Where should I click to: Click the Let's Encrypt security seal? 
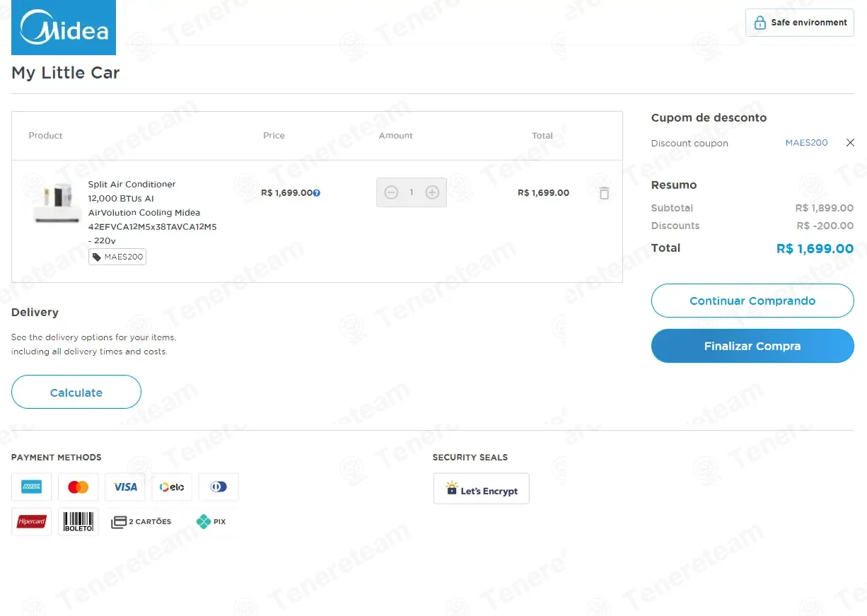coord(482,489)
